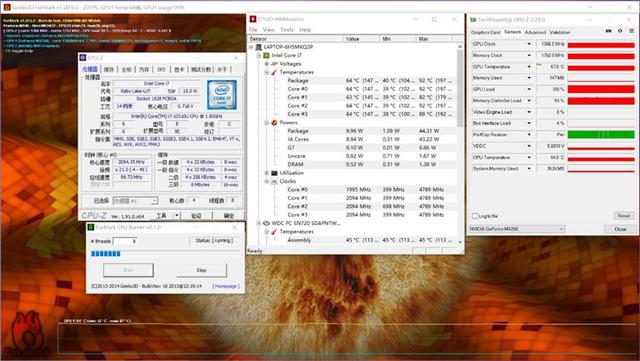Viewport: 640px width, 361px height.
Task: Expand the Voltages node in HWMonitor
Action: click(x=267, y=64)
